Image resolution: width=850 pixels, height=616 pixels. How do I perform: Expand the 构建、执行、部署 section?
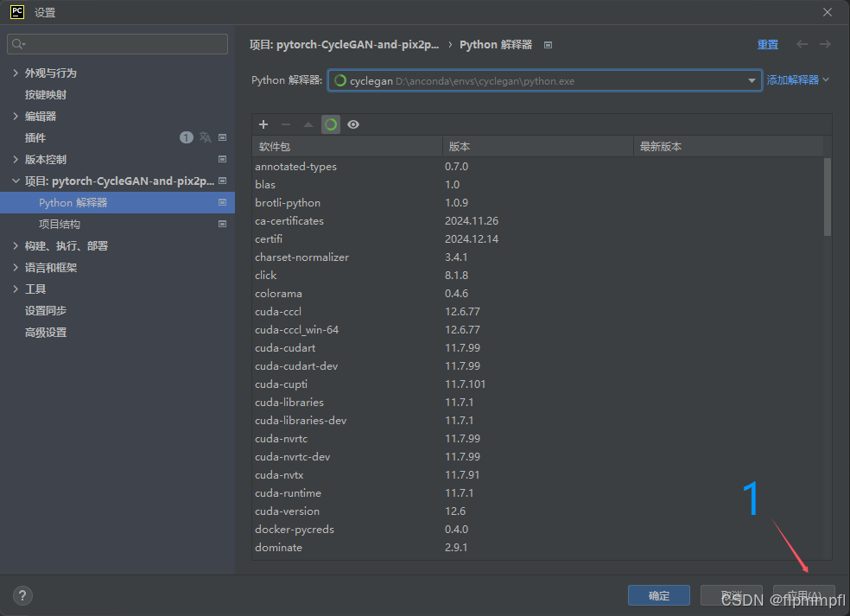[16, 245]
